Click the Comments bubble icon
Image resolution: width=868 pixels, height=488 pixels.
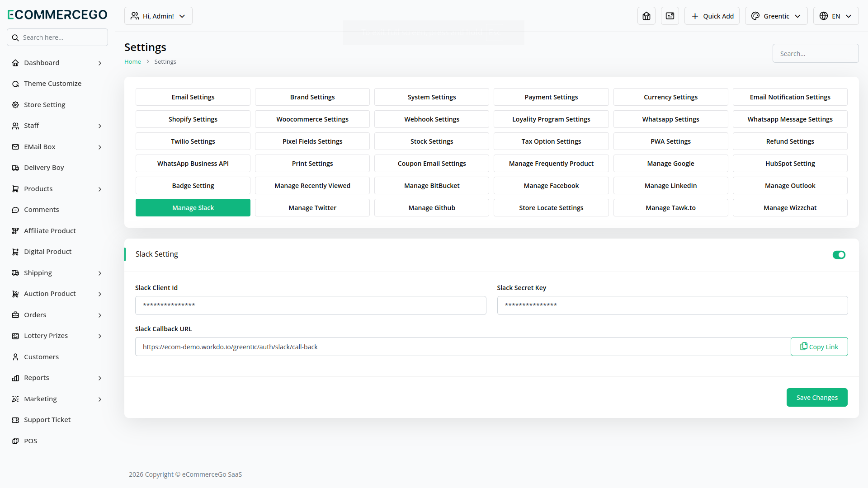pos(15,210)
